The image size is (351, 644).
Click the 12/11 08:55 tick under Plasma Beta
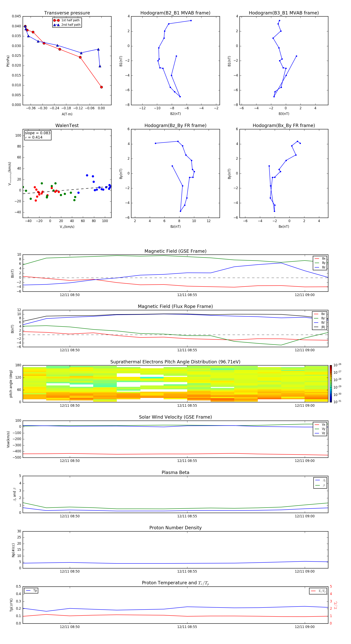(187, 516)
